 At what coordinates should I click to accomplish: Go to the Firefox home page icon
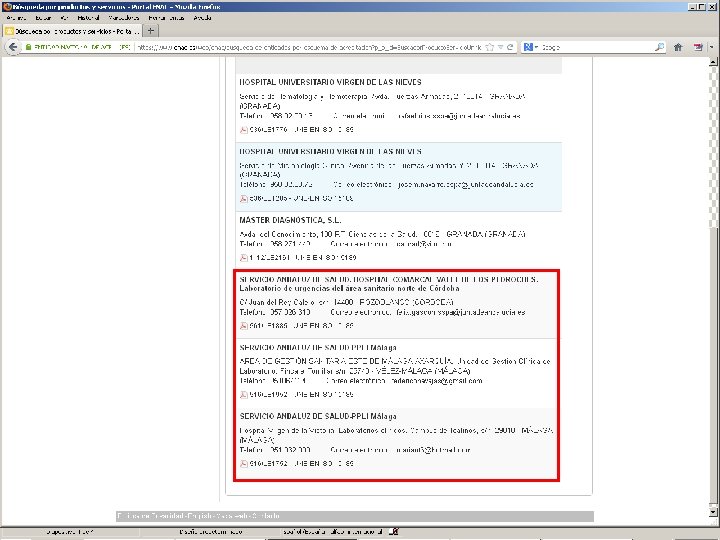coord(678,47)
